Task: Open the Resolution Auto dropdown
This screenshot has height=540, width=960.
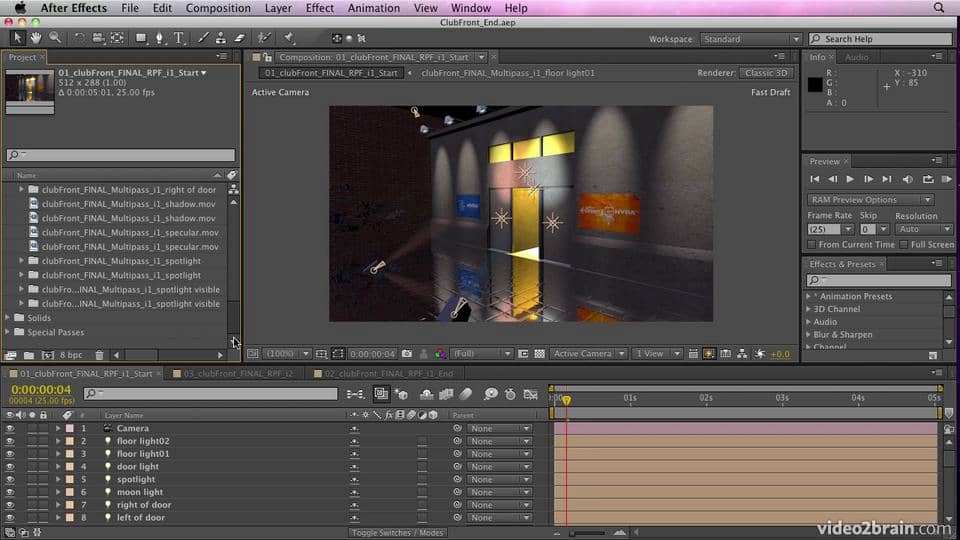Action: pos(923,229)
